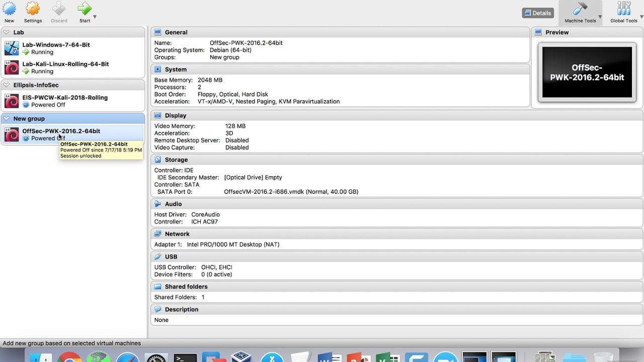Collapse the New group chevron
Image resolution: width=644 pixels, height=362 pixels.
pyautogui.click(x=6, y=119)
